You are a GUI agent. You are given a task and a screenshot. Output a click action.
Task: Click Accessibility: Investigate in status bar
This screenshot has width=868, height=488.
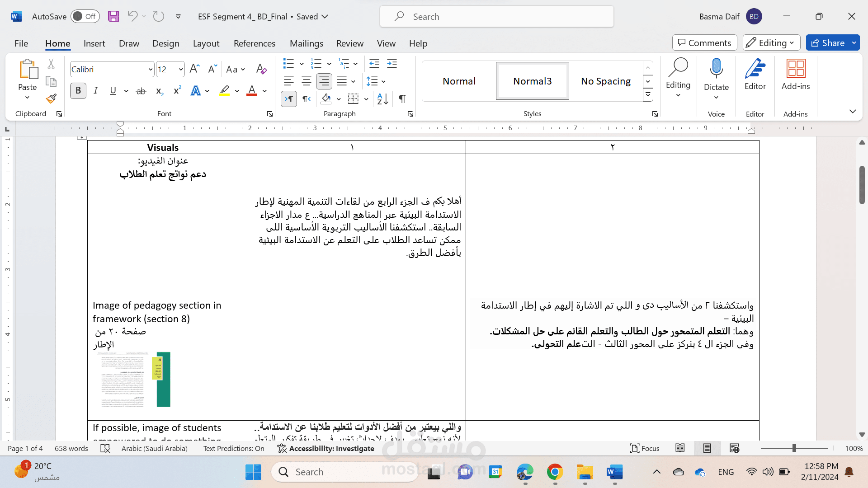[326, 448]
